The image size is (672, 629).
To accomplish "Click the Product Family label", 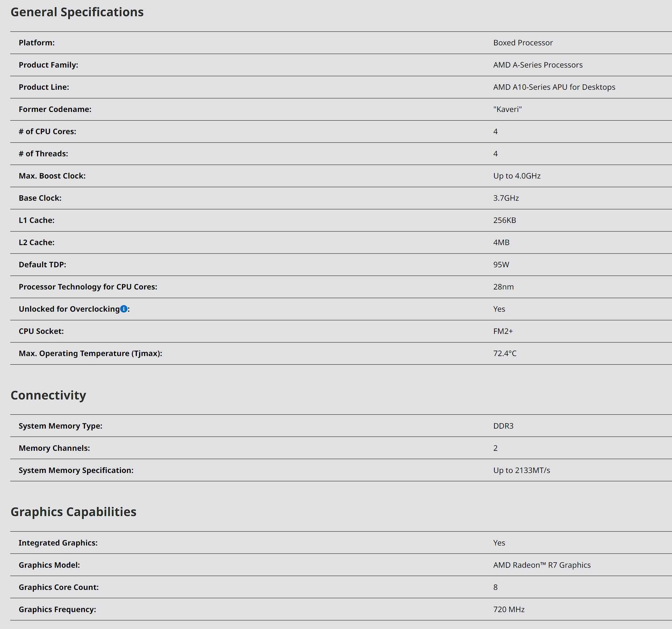I will 48,65.
